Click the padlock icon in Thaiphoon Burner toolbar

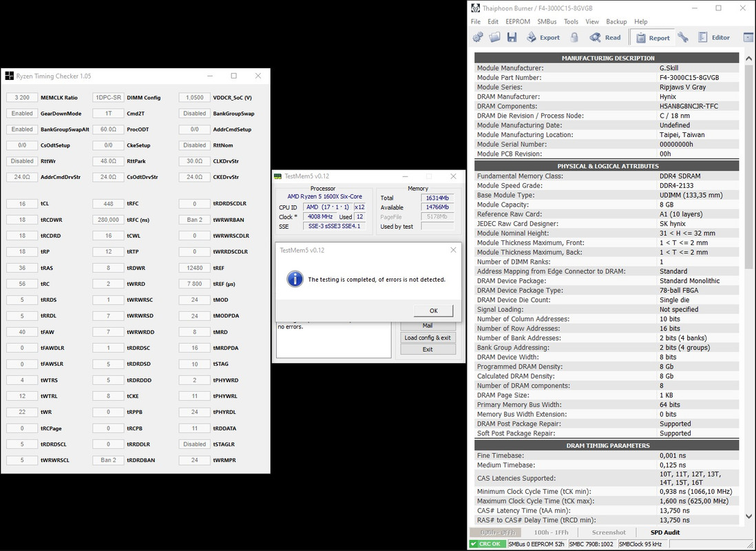click(x=574, y=37)
